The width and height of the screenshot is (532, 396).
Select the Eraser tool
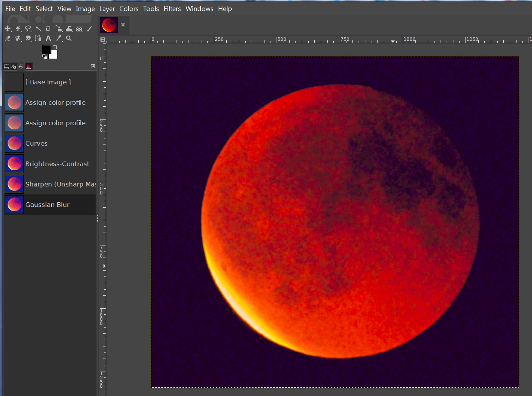(x=8, y=39)
